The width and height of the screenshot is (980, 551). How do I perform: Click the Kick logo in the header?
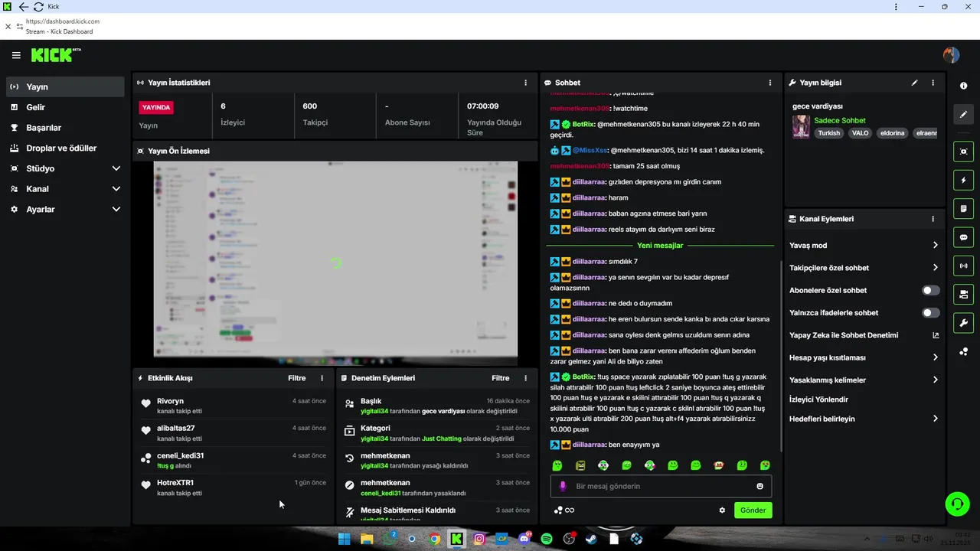tap(55, 55)
